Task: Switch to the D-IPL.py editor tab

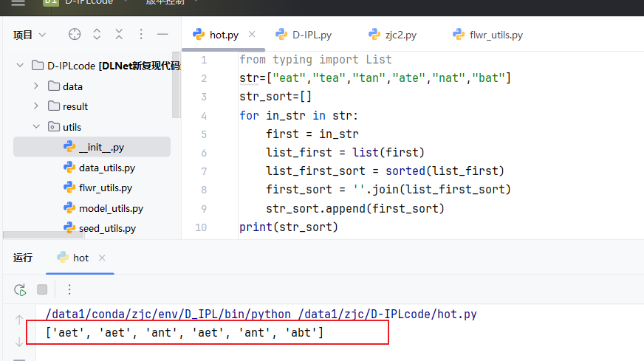Action: (304, 35)
